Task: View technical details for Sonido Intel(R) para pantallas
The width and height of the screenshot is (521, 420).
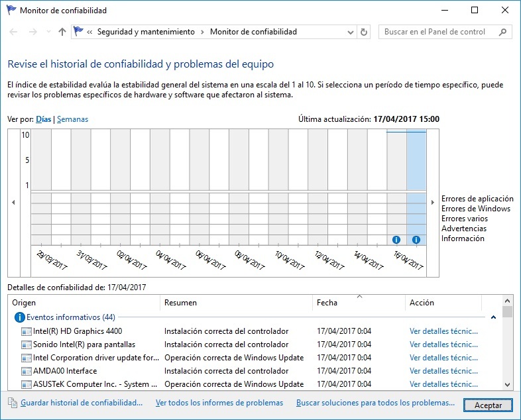Action: coord(443,344)
